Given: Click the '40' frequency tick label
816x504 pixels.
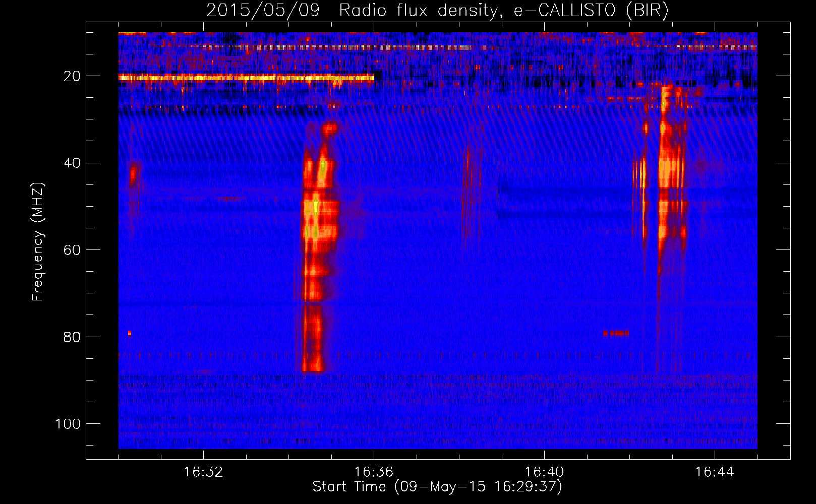Looking at the screenshot, I should click(73, 163).
